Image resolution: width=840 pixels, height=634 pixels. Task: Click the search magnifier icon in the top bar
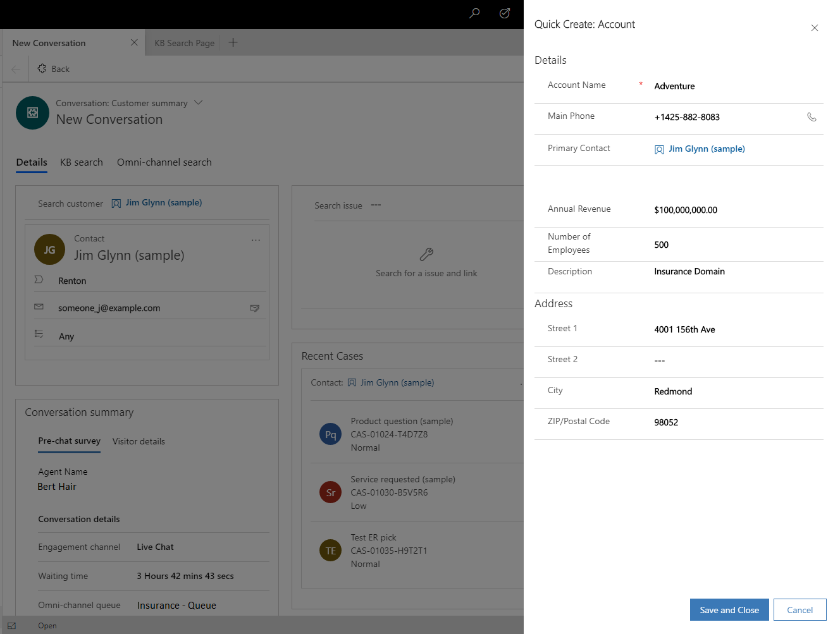pyautogui.click(x=474, y=13)
